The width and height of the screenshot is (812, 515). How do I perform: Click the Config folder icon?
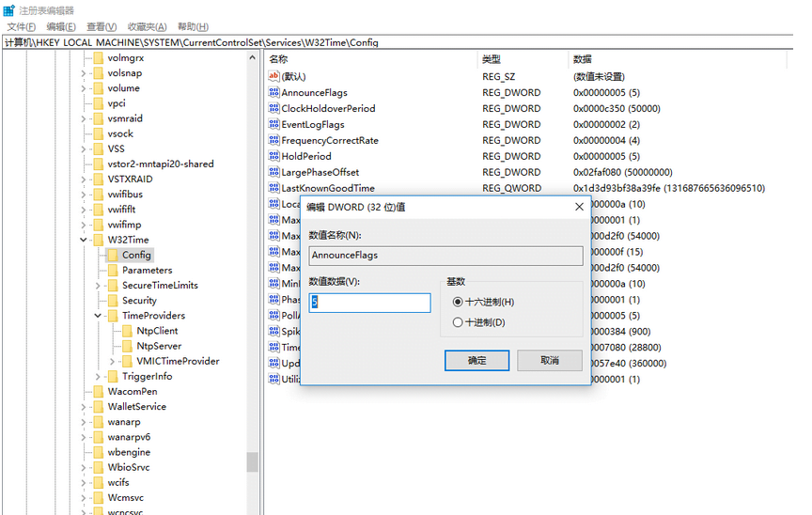113,256
